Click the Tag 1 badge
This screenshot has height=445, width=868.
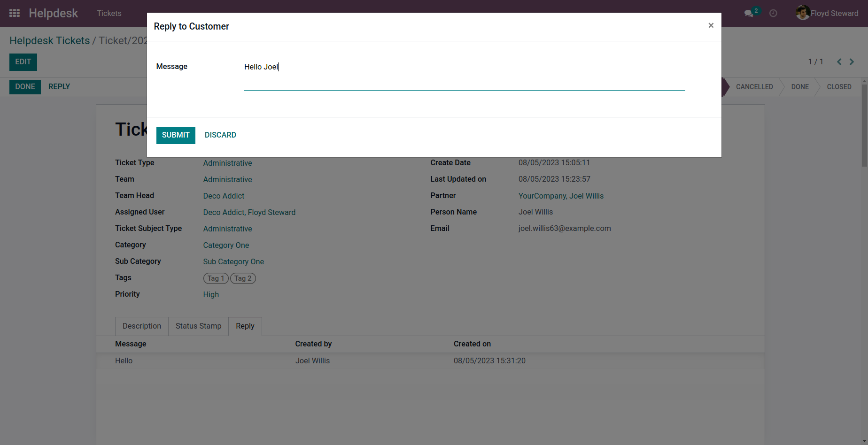click(216, 278)
